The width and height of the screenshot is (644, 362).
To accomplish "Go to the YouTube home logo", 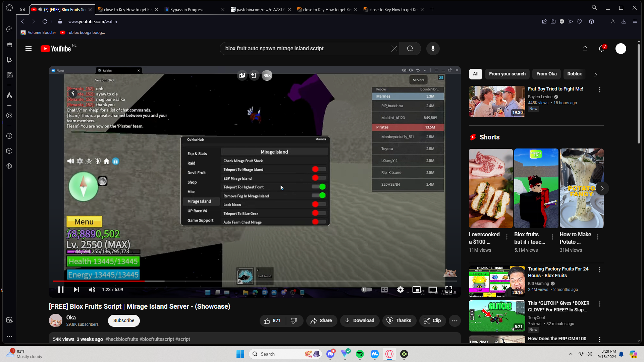I will pos(56,49).
